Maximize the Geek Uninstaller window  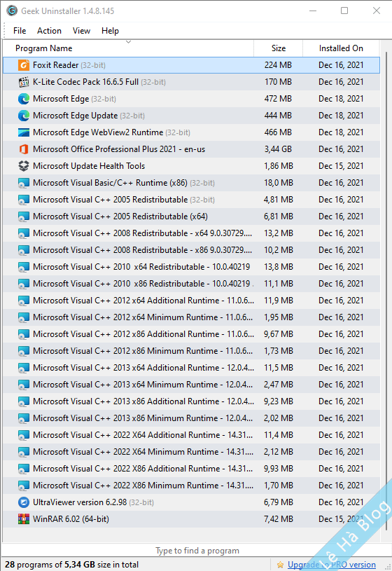(344, 11)
